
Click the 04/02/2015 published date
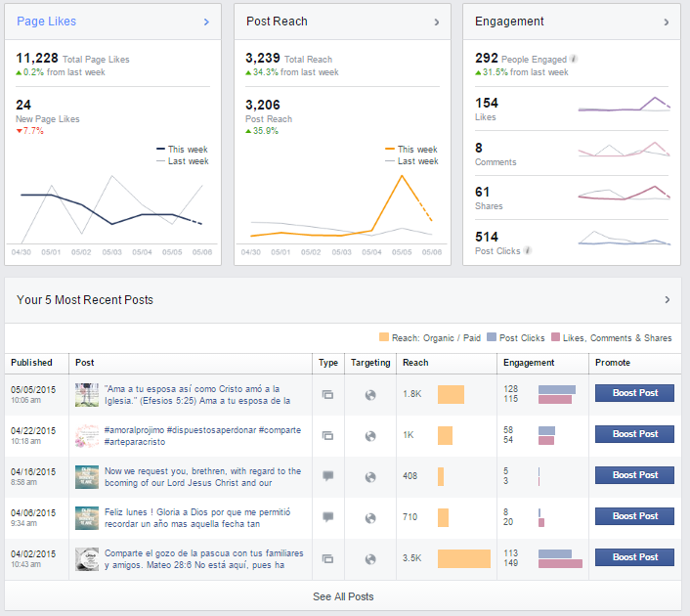(x=33, y=554)
